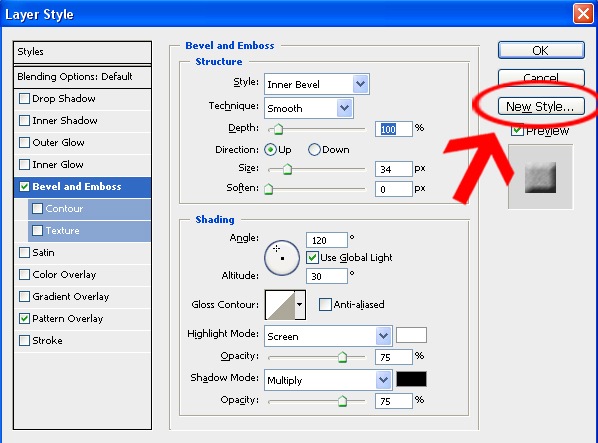Click the style preview thumbnail

[540, 177]
